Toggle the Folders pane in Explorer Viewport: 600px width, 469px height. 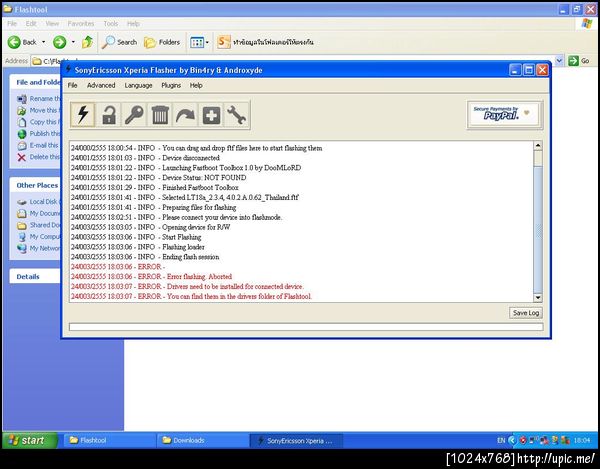point(162,42)
